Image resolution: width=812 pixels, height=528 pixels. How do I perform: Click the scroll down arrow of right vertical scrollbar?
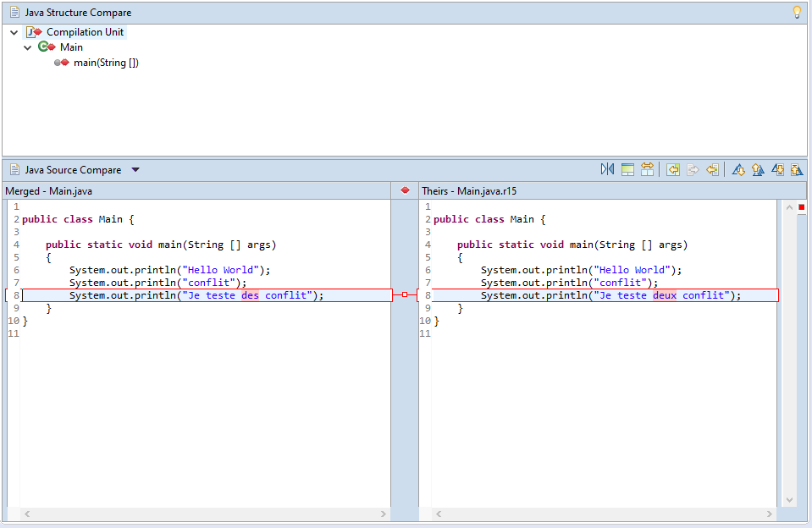tap(791, 500)
